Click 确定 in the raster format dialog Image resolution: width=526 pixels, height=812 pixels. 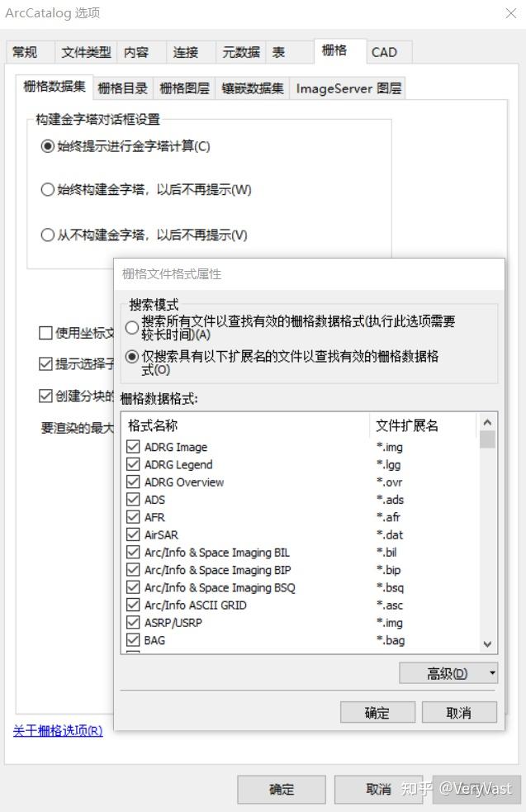click(x=377, y=712)
